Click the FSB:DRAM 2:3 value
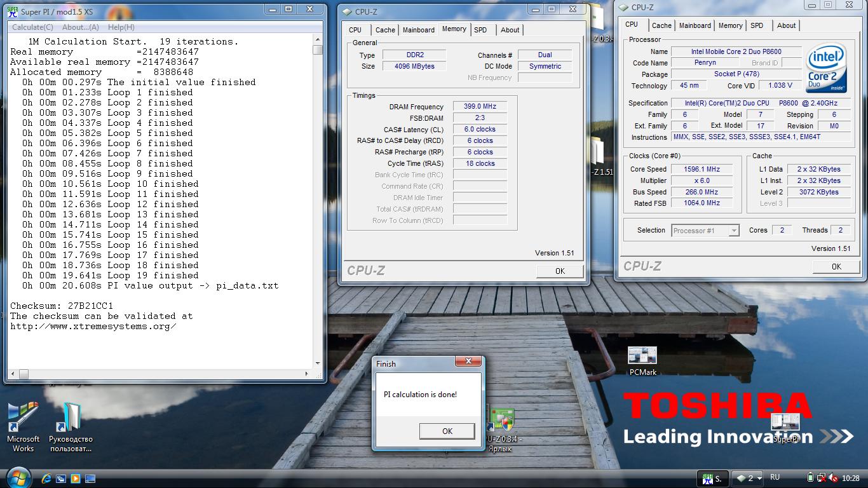 pos(480,118)
